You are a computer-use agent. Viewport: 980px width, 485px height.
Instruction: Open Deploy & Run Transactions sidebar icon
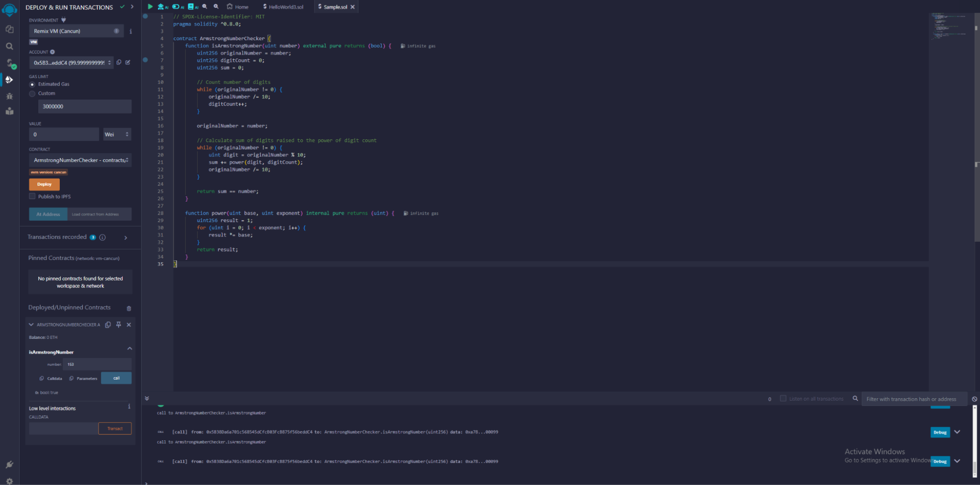[9, 79]
